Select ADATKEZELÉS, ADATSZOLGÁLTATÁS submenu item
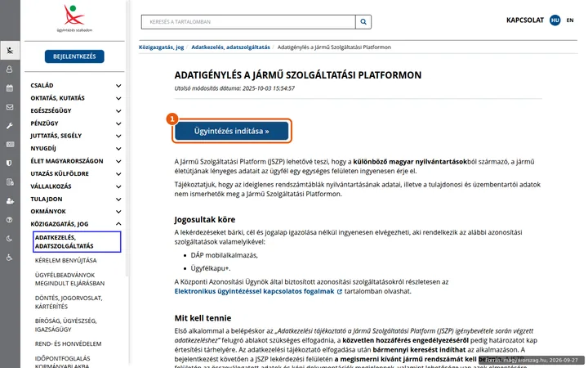 [x=77, y=242]
